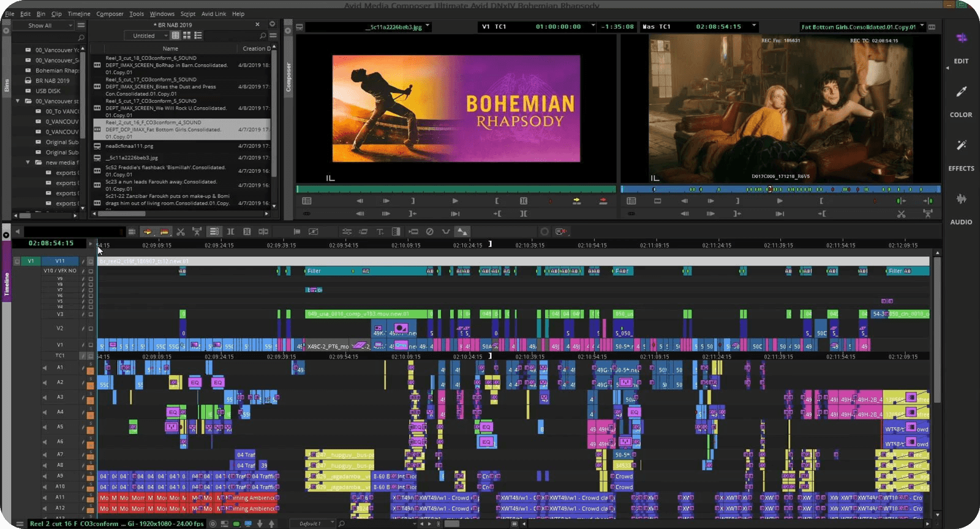Click record monitor blue position bar
Image resolution: width=980 pixels, height=529 pixels.
[x=780, y=189]
